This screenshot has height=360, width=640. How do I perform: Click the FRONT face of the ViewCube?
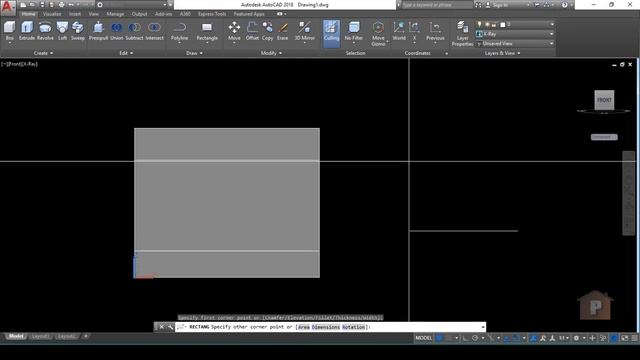[x=604, y=100]
